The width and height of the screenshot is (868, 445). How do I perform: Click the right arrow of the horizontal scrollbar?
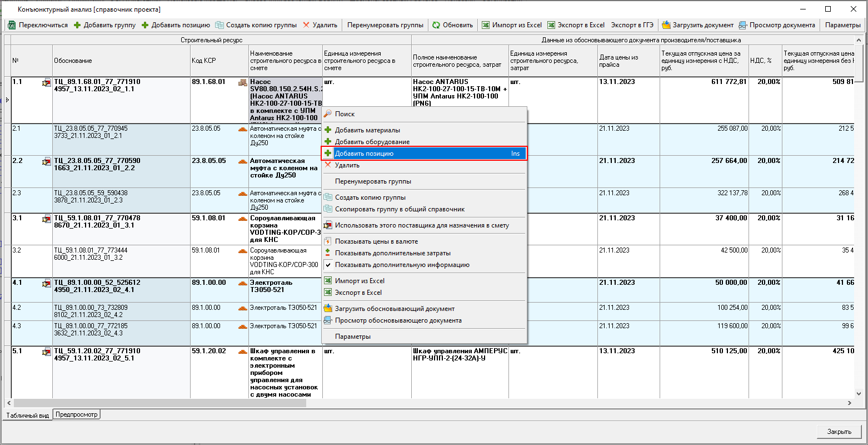click(850, 403)
